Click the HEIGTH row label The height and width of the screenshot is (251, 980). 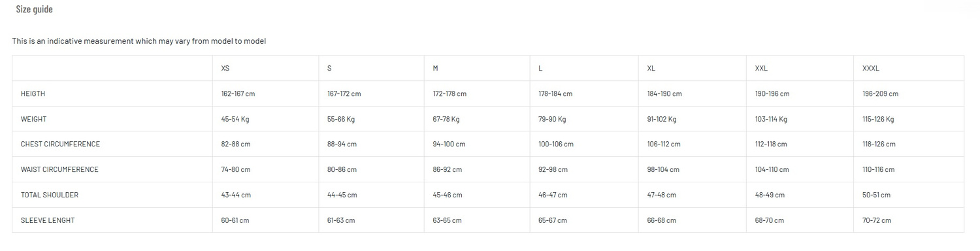tap(33, 94)
